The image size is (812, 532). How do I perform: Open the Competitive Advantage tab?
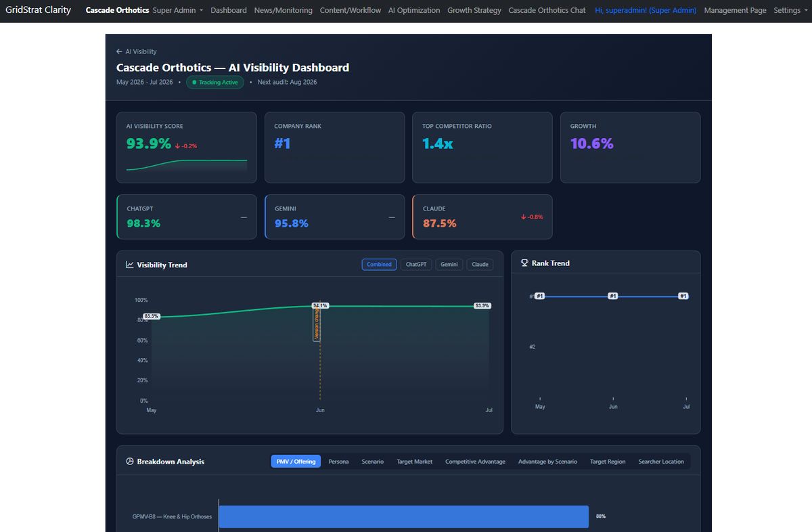[475, 462]
